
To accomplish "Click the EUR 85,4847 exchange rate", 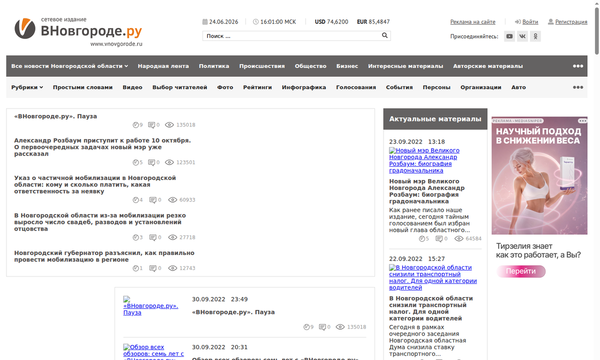I will [x=373, y=22].
